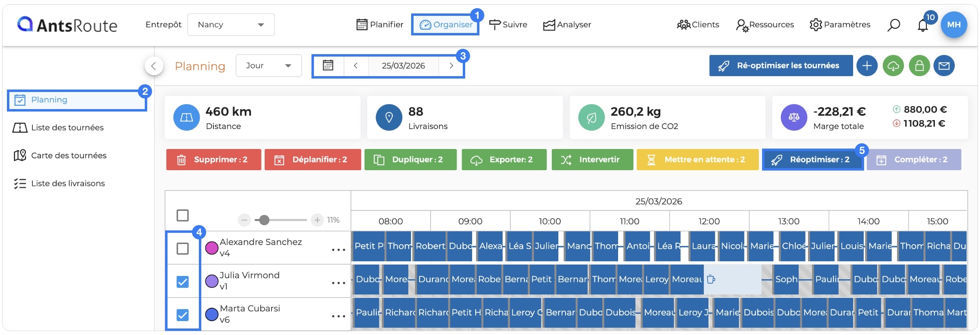Toggle the select-all routes checkbox

(x=183, y=215)
